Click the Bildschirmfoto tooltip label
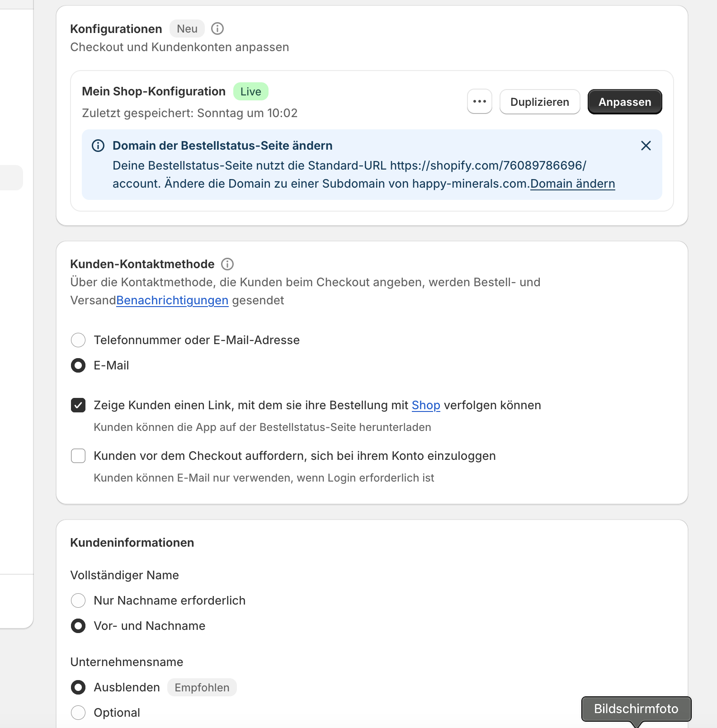 pos(636,709)
